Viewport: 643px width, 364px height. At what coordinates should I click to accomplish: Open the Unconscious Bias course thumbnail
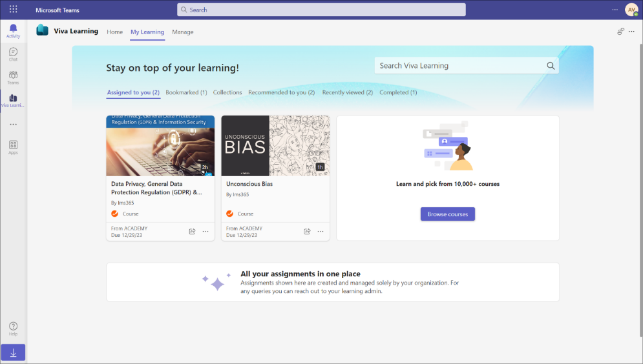point(275,146)
